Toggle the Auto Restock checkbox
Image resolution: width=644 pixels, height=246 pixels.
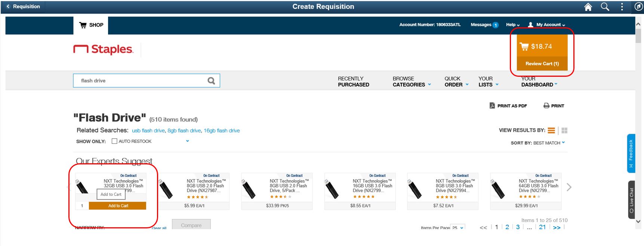(x=114, y=141)
